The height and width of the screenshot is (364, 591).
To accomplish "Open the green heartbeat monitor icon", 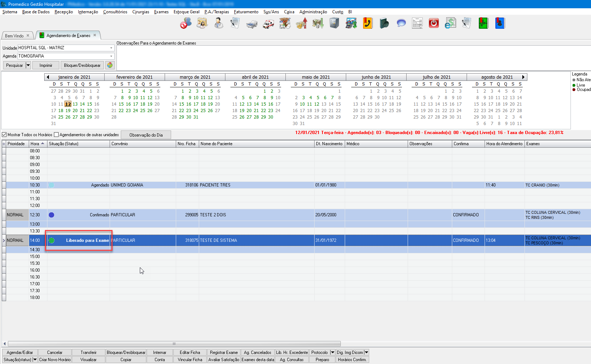I will pyautogui.click(x=483, y=23).
